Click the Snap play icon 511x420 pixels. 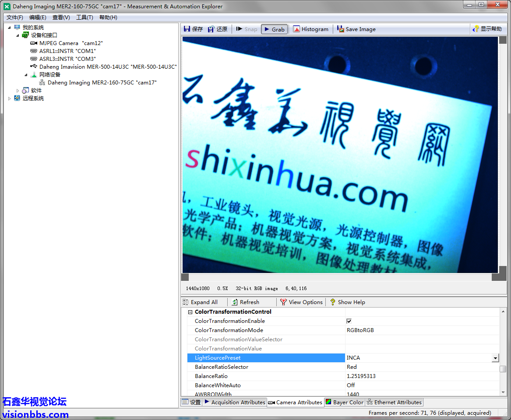pyautogui.click(x=239, y=29)
